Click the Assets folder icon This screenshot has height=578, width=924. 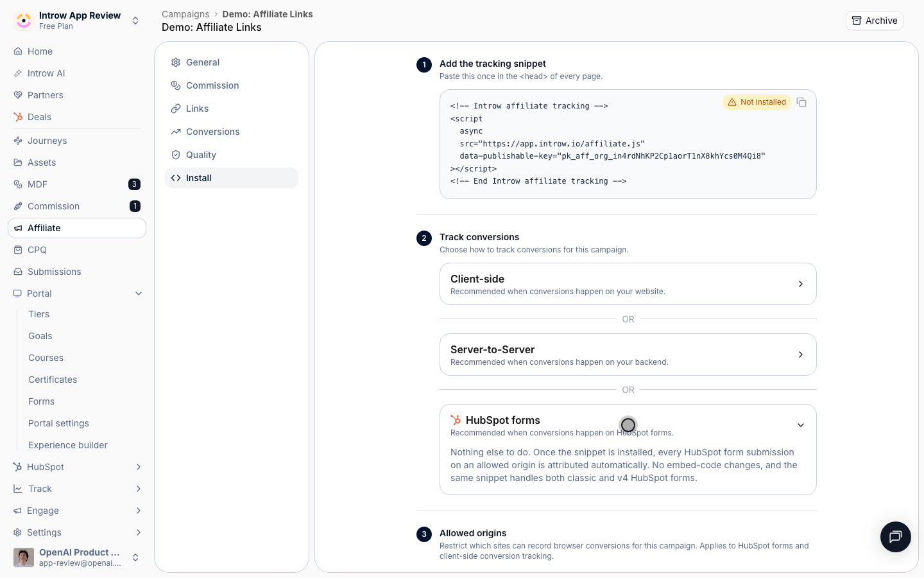pyautogui.click(x=18, y=162)
